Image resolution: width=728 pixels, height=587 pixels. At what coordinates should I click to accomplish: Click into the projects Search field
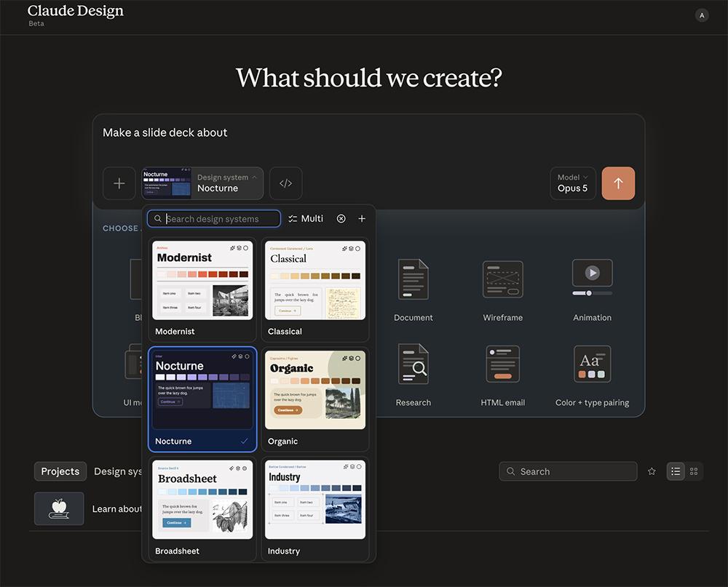[568, 471]
